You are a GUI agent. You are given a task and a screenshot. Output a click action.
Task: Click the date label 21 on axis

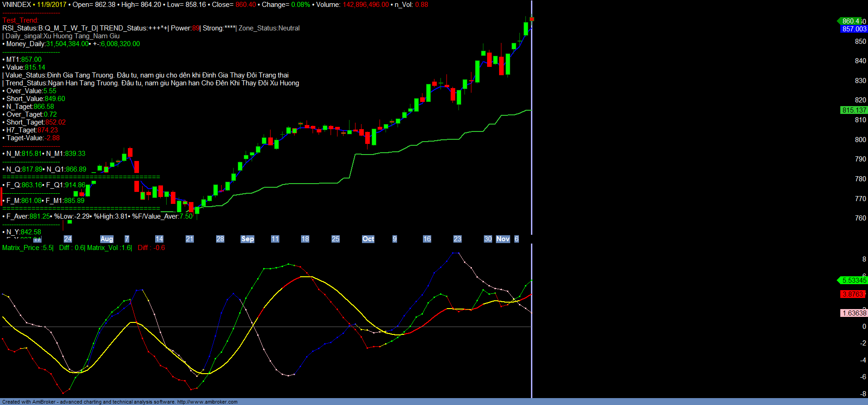(x=190, y=239)
